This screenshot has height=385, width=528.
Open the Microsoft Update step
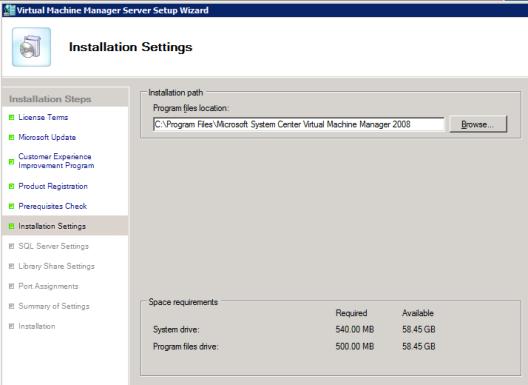point(47,137)
